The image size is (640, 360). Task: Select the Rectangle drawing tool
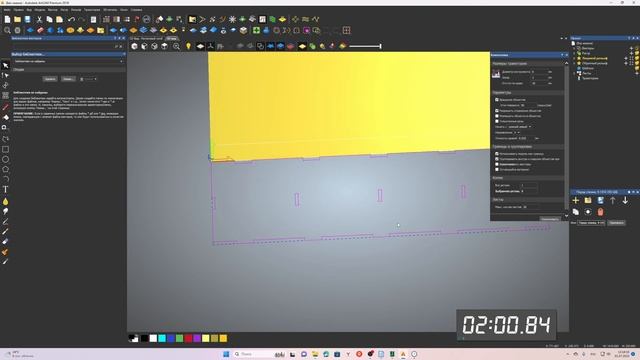point(5,149)
